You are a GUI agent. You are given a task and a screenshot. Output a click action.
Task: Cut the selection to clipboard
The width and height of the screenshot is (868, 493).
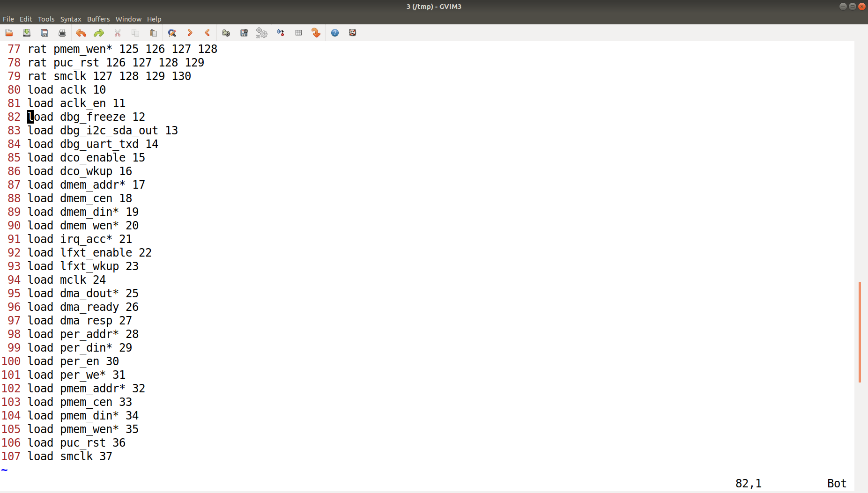[117, 33]
